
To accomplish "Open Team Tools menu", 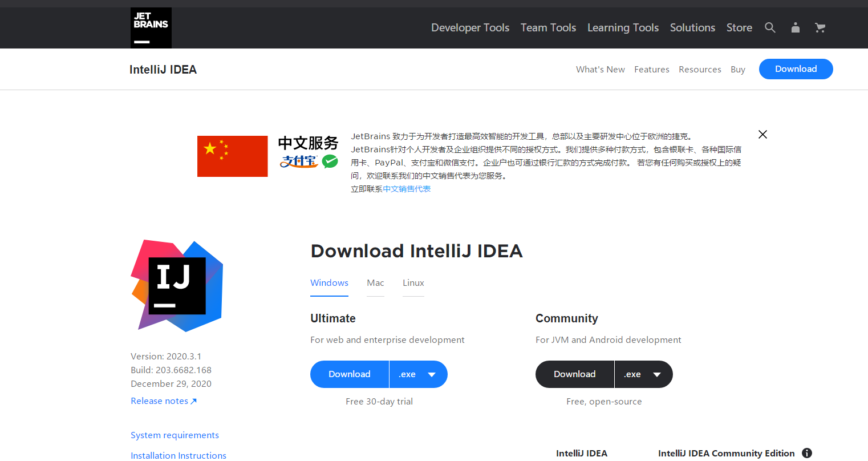I will pos(548,27).
